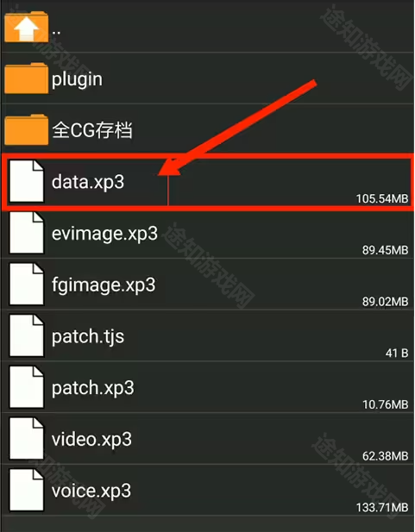This screenshot has width=415, height=532.
Task: Open the 全CG存档 folder icon
Action: 27,130
